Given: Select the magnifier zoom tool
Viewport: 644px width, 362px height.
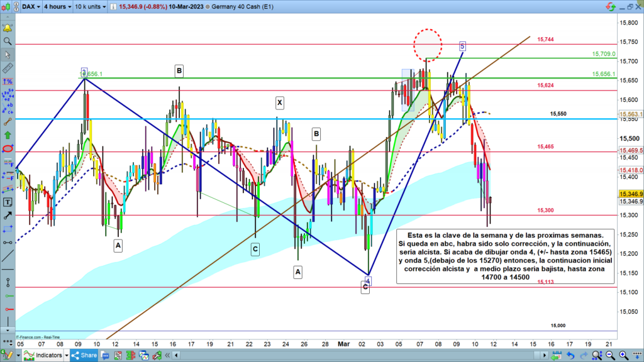Looking at the screenshot, I should click(x=8, y=41).
